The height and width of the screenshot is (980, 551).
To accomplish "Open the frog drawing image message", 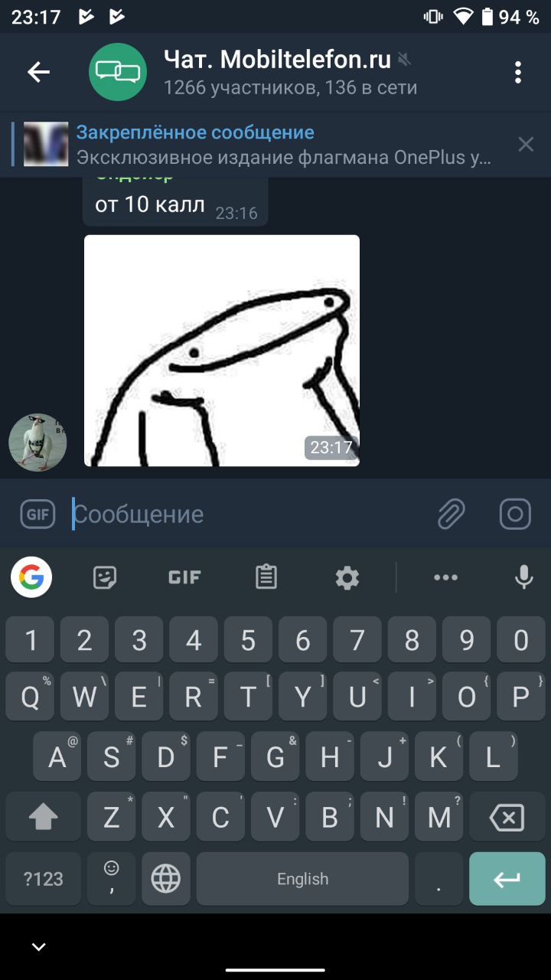I will pos(222,351).
